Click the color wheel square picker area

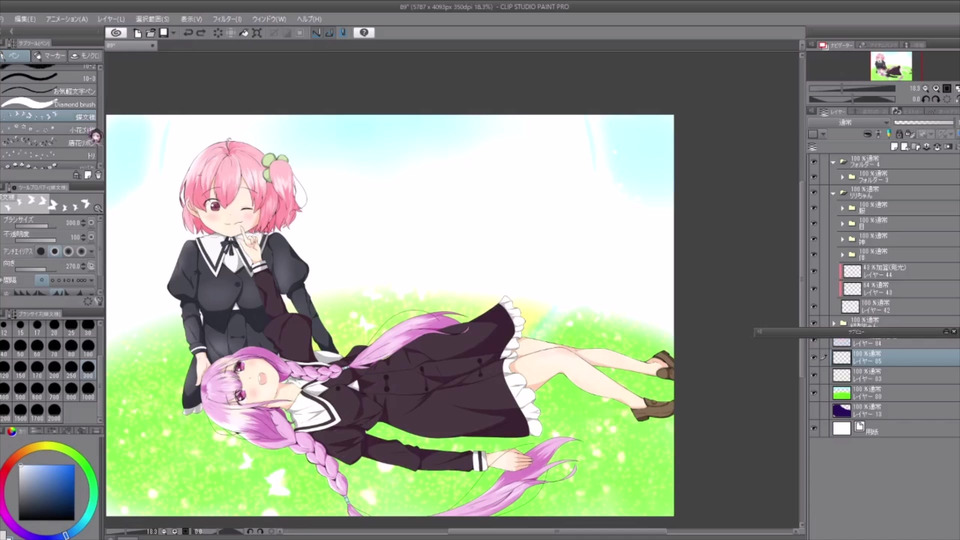coord(47,492)
